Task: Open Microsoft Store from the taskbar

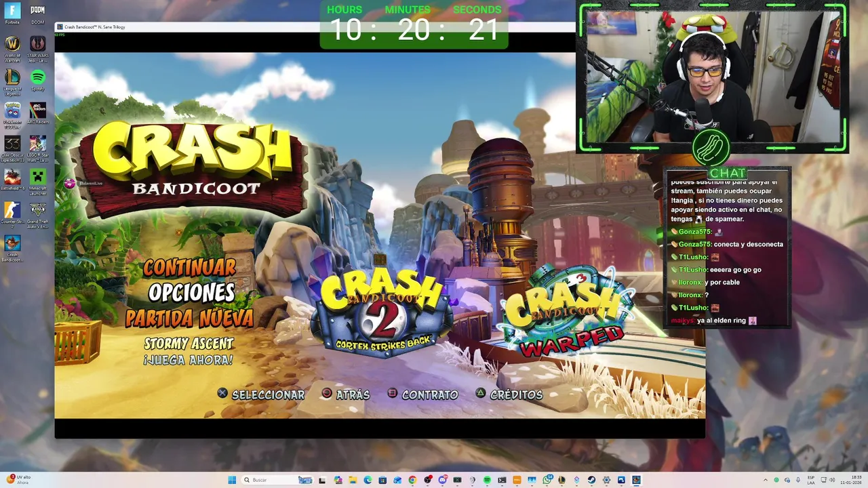Action: tap(382, 480)
